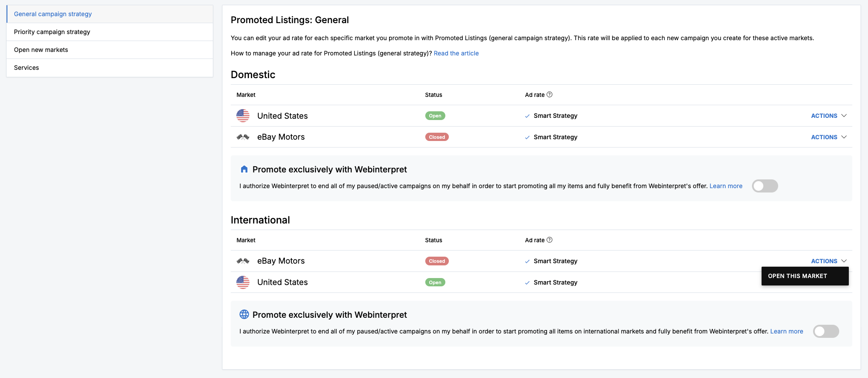868x378 pixels.
Task: Click Status column header in International table
Action: point(434,240)
